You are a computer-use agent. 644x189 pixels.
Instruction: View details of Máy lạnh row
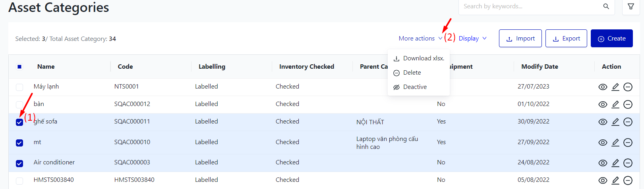coord(603,87)
